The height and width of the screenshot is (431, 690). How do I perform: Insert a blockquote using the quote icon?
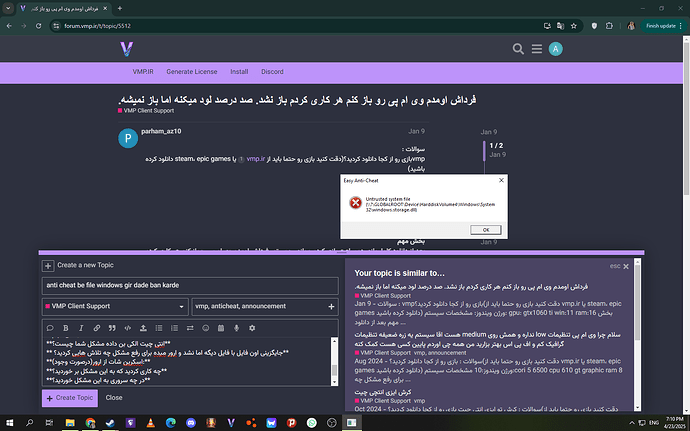[x=112, y=328]
